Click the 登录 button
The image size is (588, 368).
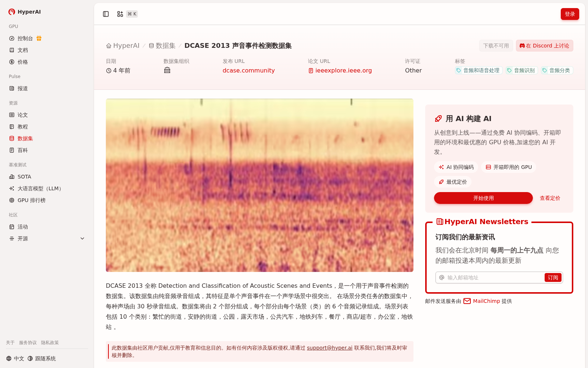[570, 14]
